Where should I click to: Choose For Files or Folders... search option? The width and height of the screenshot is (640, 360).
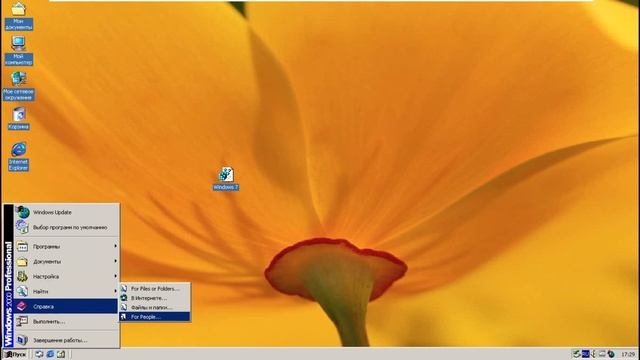tap(155, 289)
